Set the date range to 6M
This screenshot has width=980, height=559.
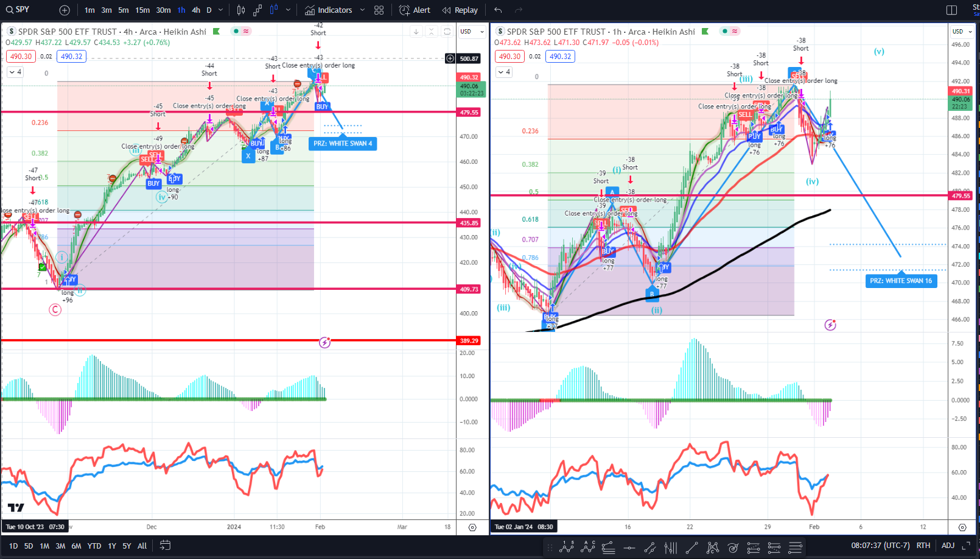76,546
